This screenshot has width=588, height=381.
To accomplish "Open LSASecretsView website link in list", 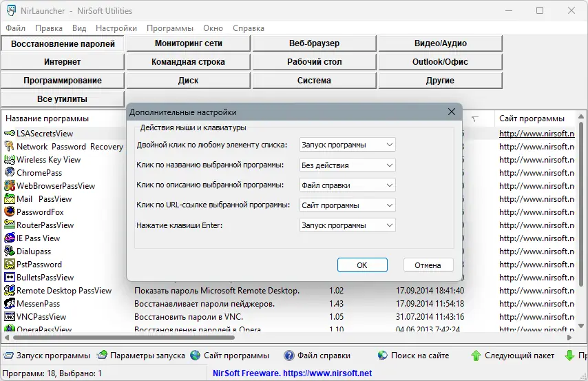I will tap(536, 134).
